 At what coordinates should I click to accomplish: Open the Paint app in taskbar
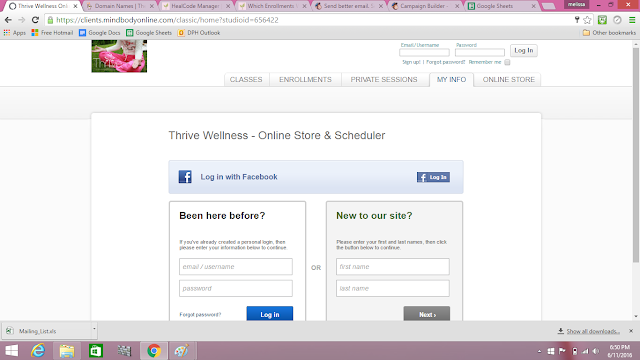coord(182,351)
